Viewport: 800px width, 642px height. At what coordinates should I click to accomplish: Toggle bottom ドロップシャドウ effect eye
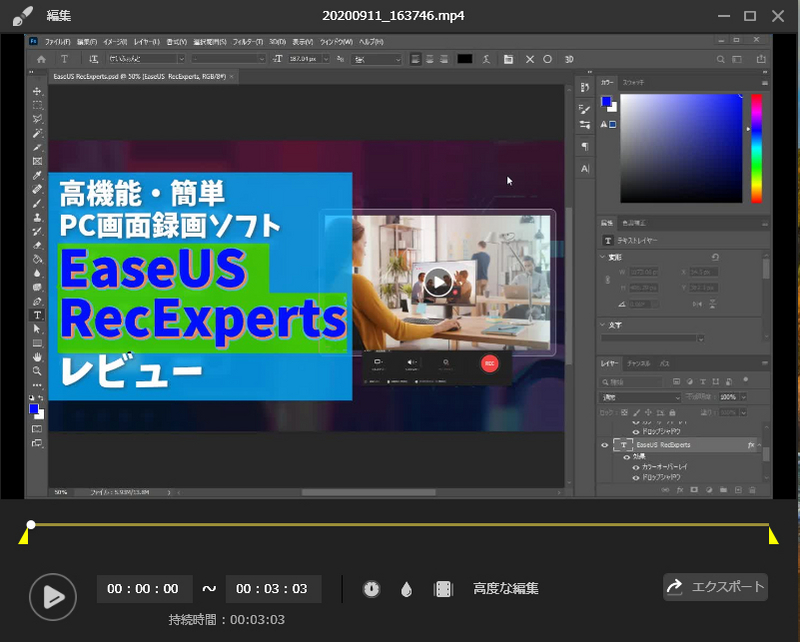coord(636,478)
